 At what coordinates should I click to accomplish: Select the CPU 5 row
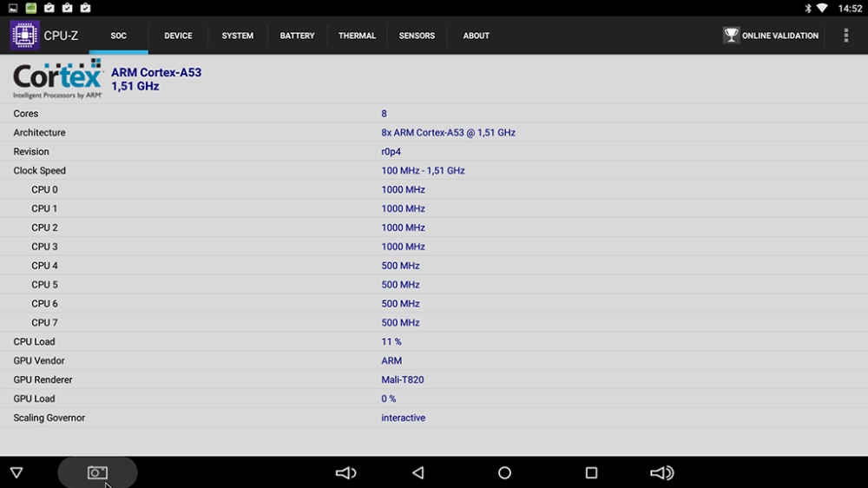[434, 285]
